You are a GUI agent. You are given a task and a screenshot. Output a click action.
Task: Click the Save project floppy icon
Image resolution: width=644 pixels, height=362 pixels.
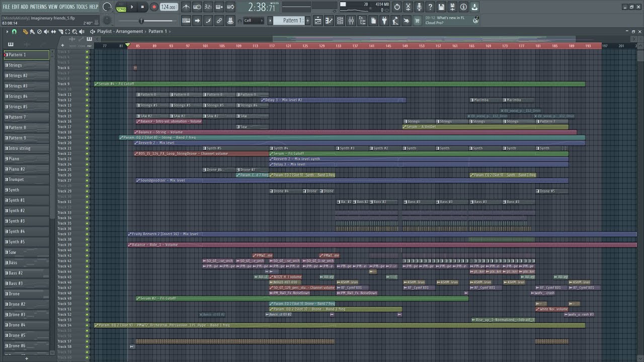(x=441, y=7)
